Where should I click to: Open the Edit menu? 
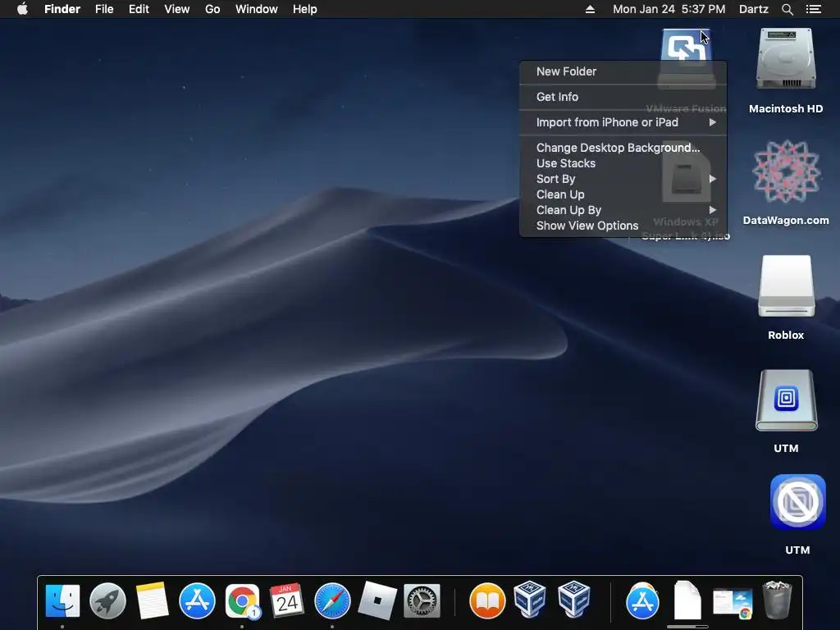(139, 9)
